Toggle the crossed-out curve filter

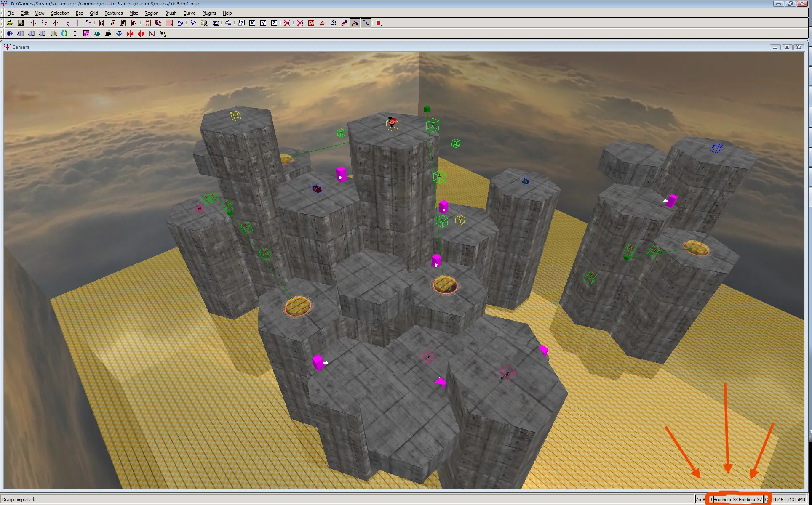coord(300,23)
